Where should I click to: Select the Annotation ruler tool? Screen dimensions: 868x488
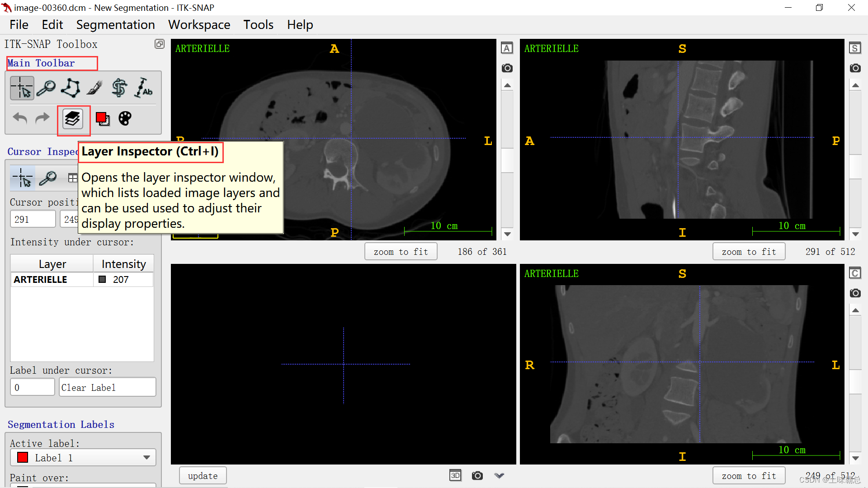click(144, 88)
